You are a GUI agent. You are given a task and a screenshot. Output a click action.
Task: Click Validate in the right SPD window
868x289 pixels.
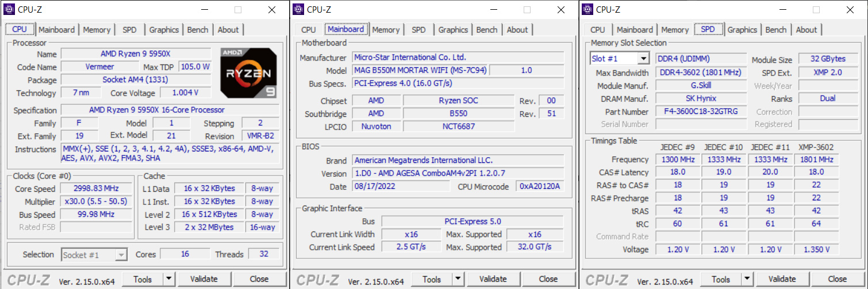(x=782, y=279)
